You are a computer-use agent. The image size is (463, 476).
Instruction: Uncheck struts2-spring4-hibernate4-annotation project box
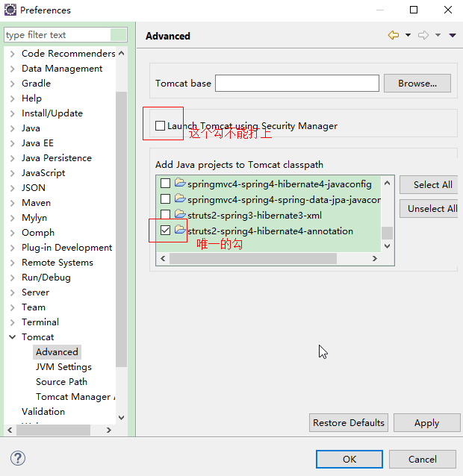pos(165,231)
